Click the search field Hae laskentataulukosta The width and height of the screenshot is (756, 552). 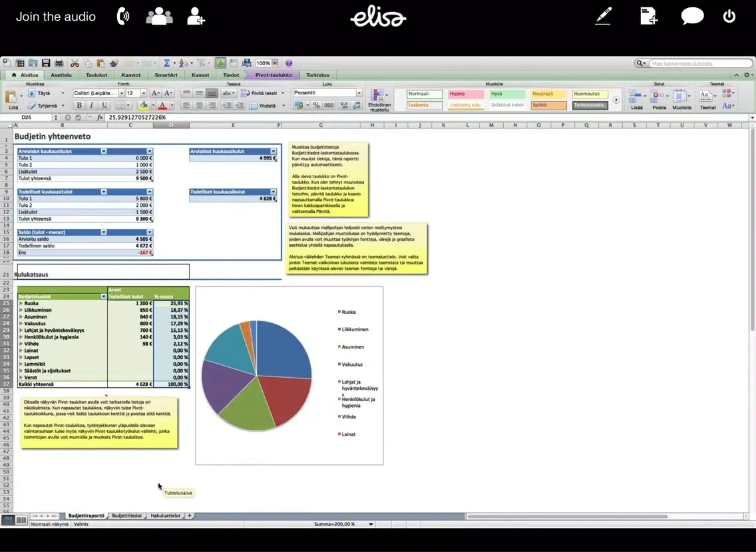(x=701, y=63)
